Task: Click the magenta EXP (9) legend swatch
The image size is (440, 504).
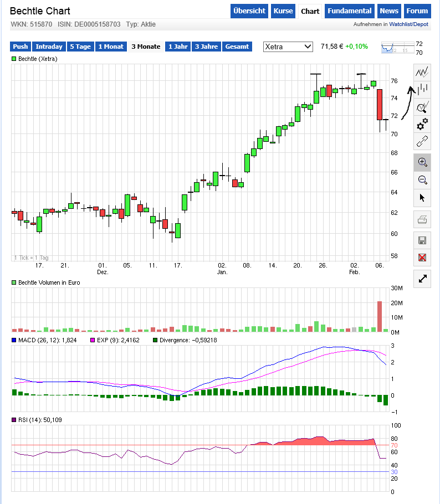Action: [93, 340]
